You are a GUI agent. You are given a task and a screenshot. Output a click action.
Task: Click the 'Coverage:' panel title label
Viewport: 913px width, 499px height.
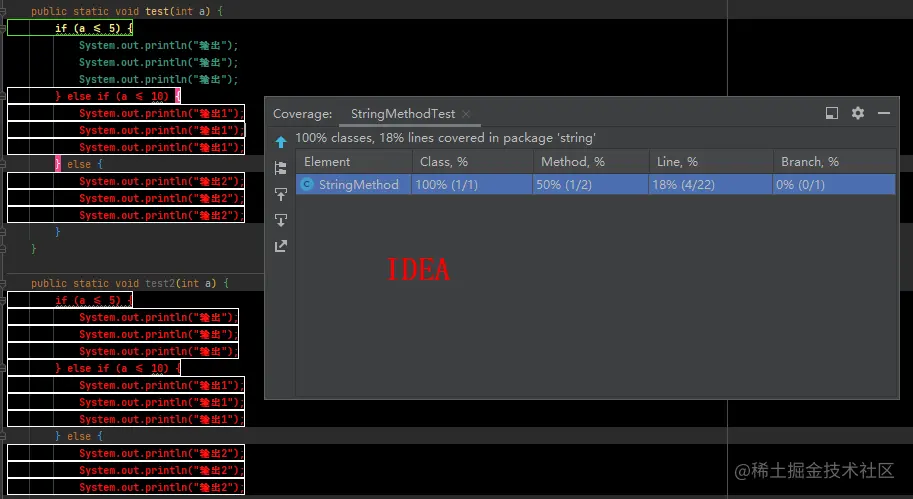point(303,114)
